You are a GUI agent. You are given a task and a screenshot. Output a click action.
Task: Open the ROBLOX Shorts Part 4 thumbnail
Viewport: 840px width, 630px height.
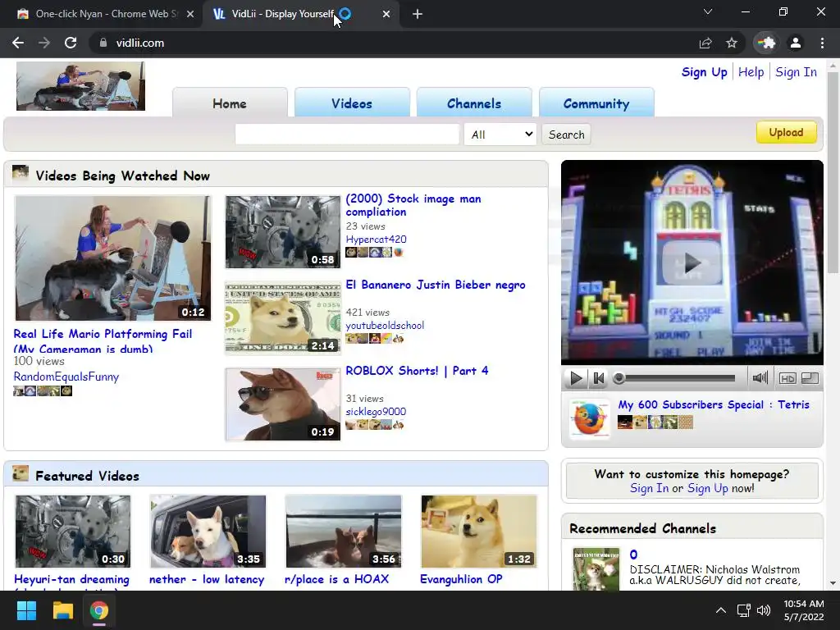point(283,404)
